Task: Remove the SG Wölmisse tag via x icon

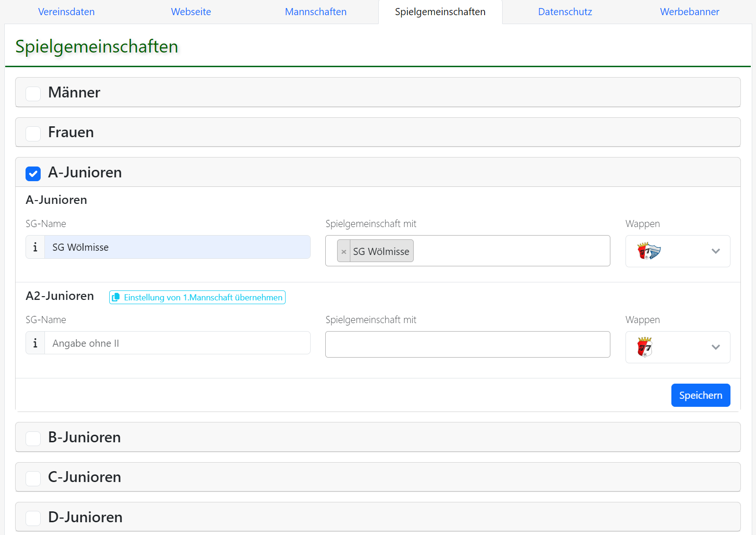Action: tap(344, 252)
